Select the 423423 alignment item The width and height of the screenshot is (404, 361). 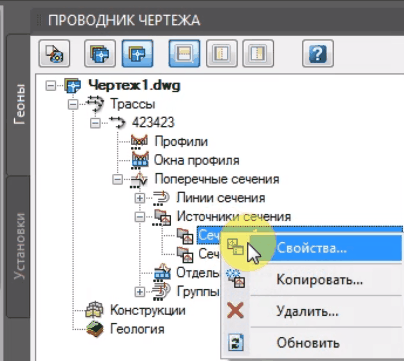click(x=153, y=123)
